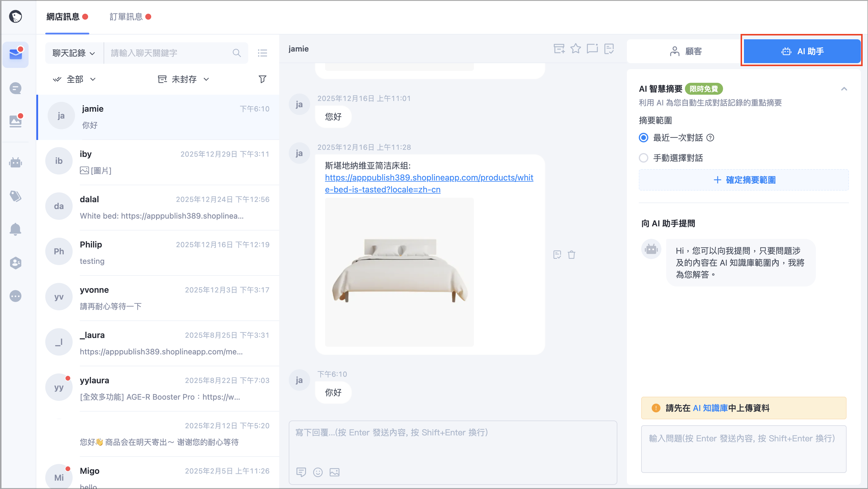Open the chat bubble icon in sidebar

(x=15, y=88)
